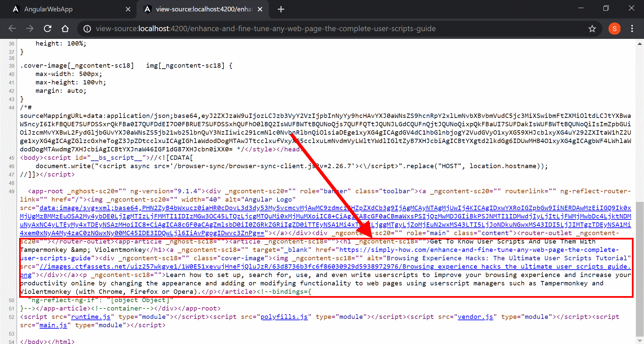
Task: Click the vertical scrollbar thumb
Action: point(640,269)
